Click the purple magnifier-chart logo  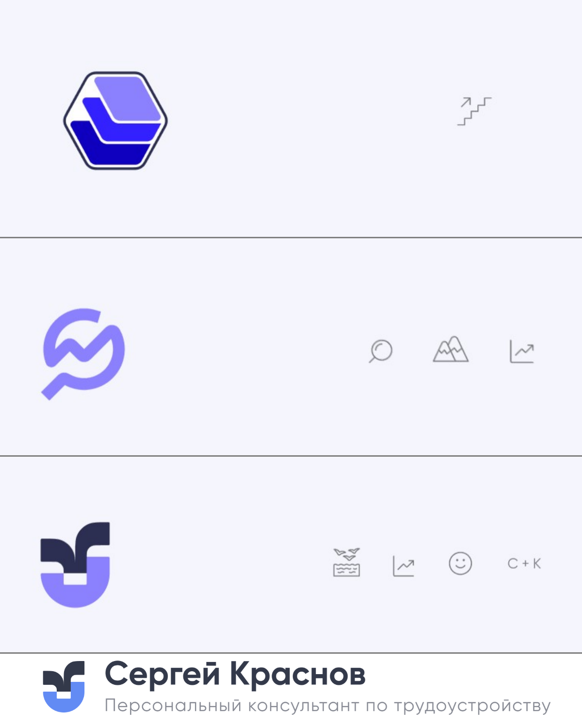[x=83, y=354]
